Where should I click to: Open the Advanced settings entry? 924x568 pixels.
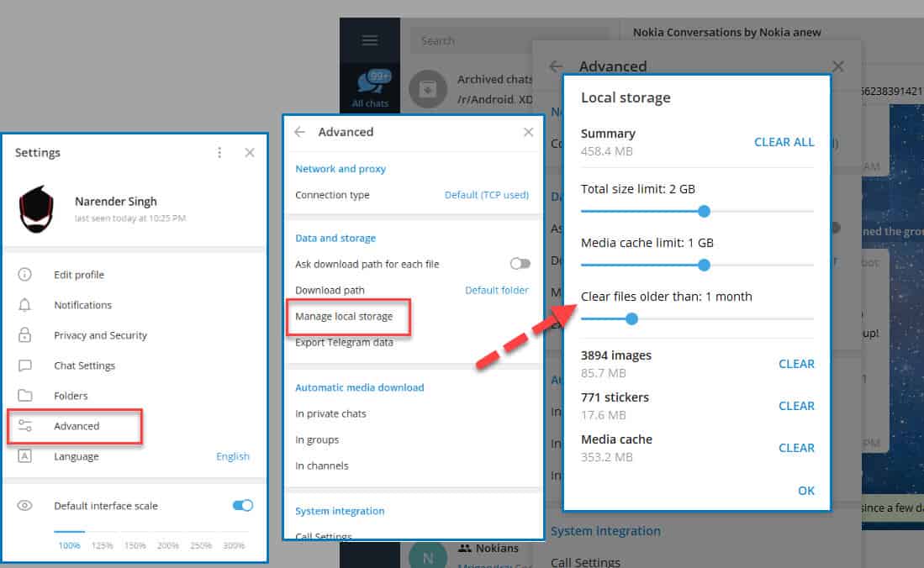pos(76,426)
